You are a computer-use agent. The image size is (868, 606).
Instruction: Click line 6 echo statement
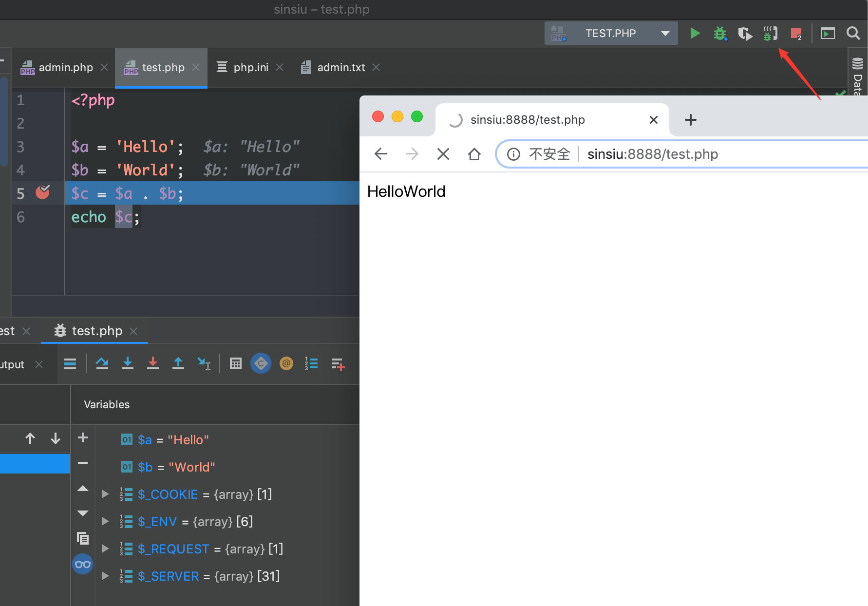(105, 217)
